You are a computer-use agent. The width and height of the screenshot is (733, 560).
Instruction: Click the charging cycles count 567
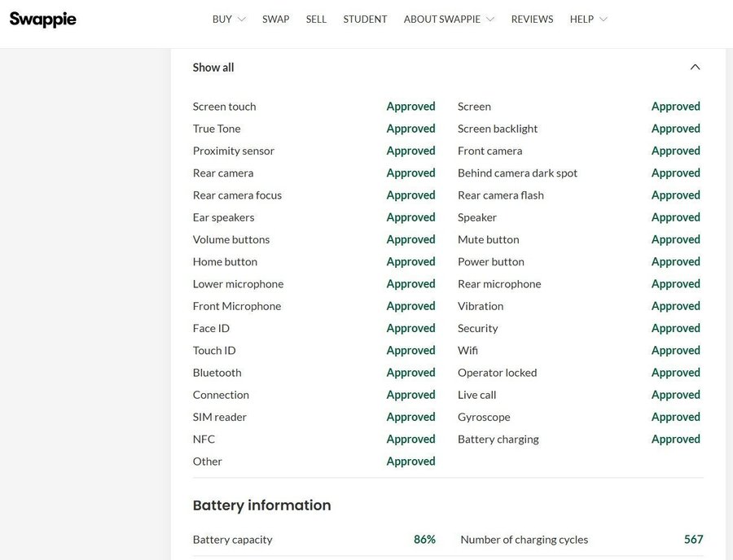(693, 540)
